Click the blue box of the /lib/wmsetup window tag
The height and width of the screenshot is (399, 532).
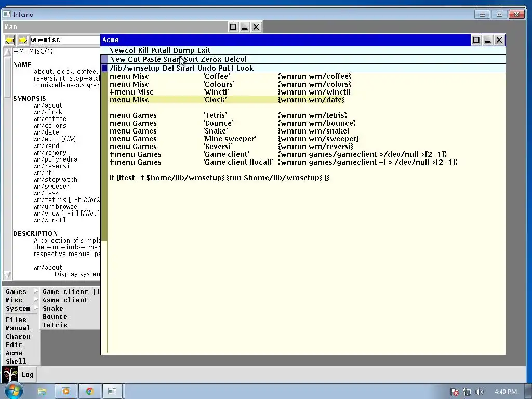tap(104, 68)
